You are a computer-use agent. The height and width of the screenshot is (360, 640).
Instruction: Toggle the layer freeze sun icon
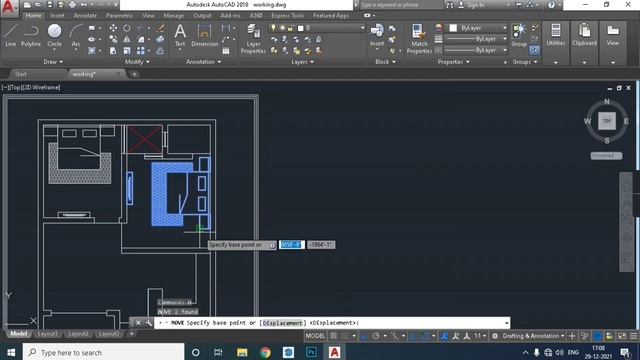(x=282, y=28)
